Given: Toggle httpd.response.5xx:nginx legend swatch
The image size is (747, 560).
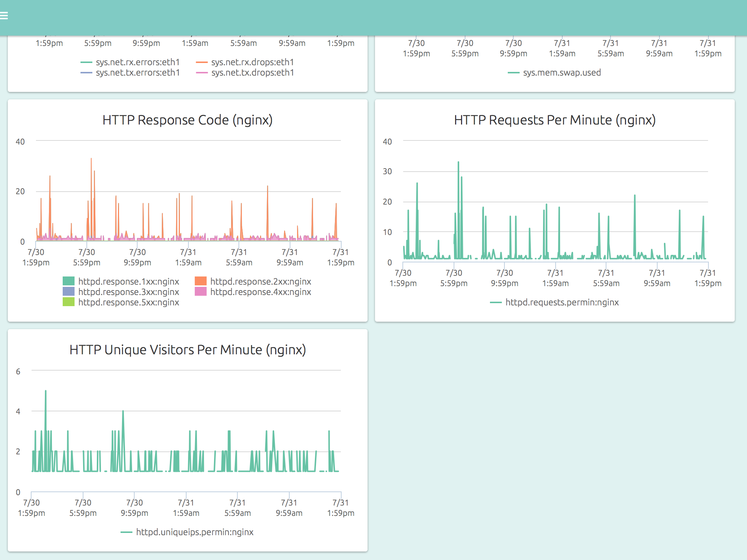Looking at the screenshot, I should (x=69, y=302).
